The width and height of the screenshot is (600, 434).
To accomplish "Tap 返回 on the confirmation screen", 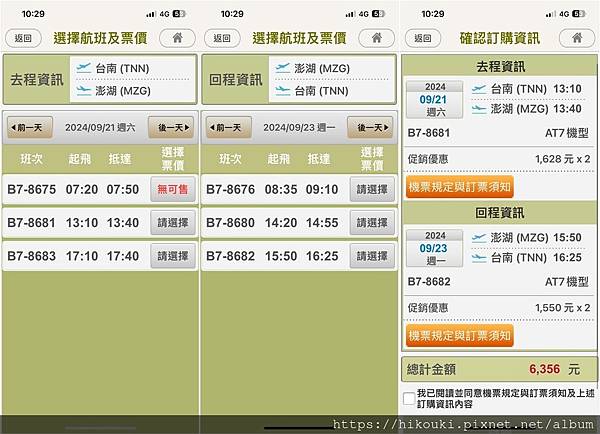I will tap(423, 38).
